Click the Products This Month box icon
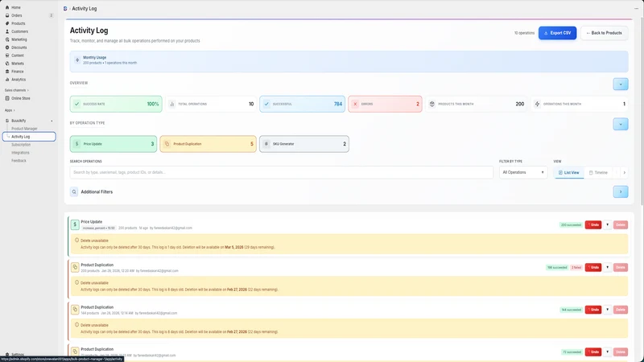The width and height of the screenshot is (644, 362). pyautogui.click(x=432, y=104)
